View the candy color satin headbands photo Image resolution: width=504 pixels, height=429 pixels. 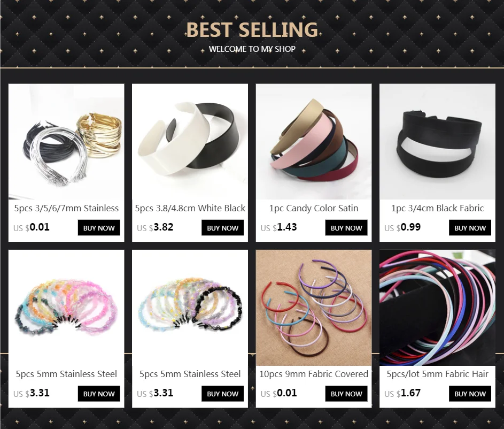pos(314,142)
